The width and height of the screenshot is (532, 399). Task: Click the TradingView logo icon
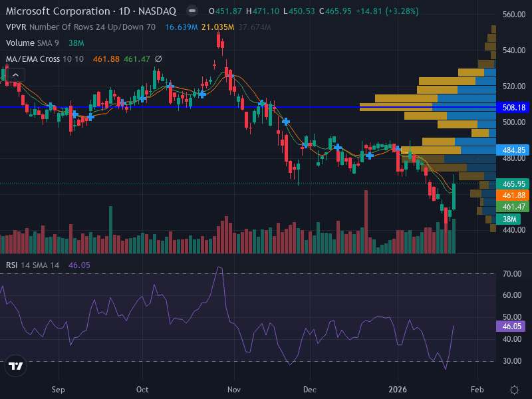click(15, 366)
